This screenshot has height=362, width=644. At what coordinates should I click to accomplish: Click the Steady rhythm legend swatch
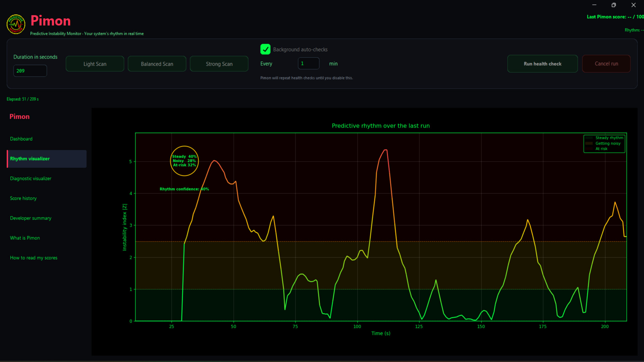pyautogui.click(x=589, y=138)
